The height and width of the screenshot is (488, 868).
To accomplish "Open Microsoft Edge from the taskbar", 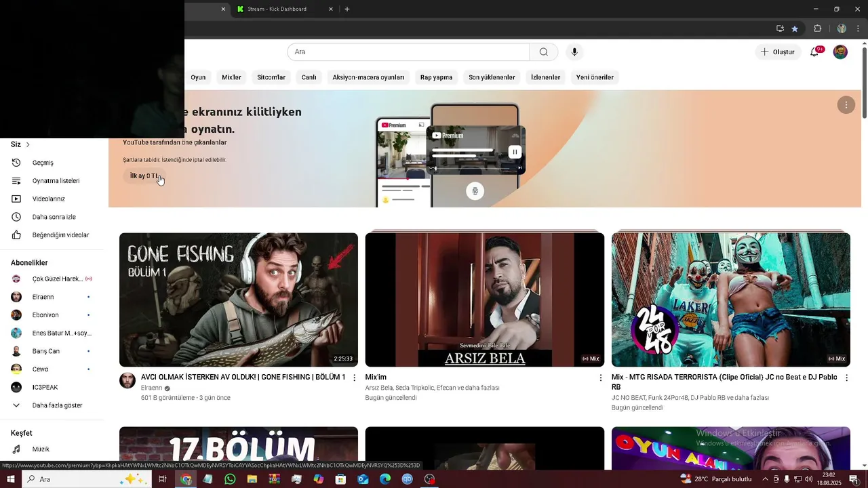I will click(385, 479).
